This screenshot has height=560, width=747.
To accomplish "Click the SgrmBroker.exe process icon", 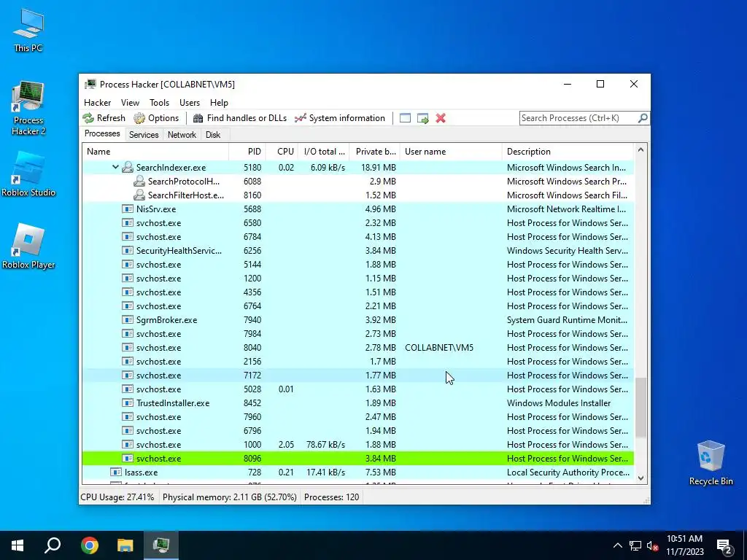I will coord(127,319).
